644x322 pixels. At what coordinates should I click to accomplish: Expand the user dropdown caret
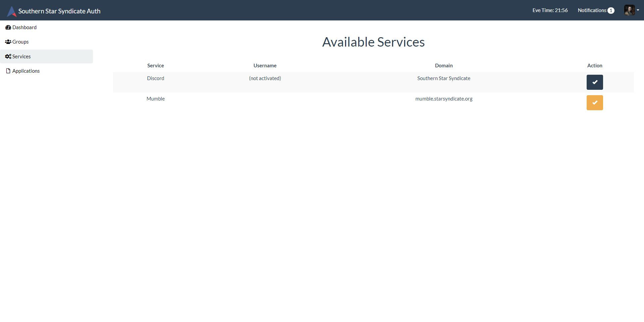click(638, 10)
